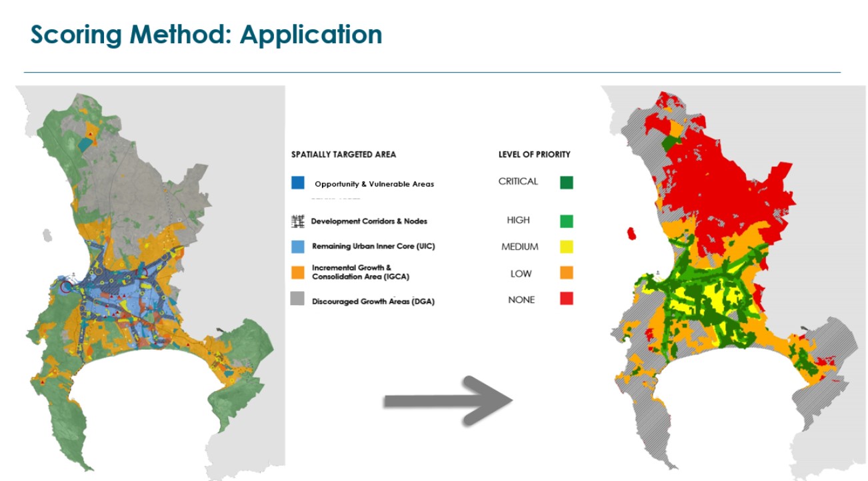Click the dark blue Opportunity & Vulnerable Areas swatch

pos(298,183)
